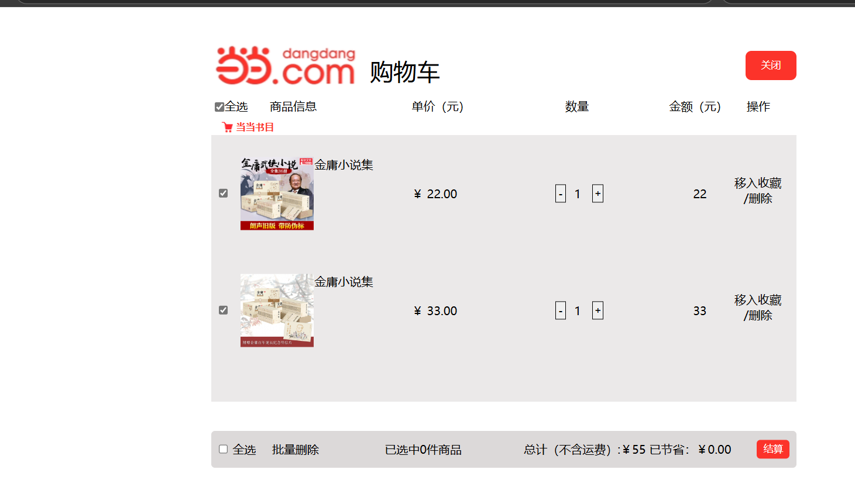
Task: Decrease quantity of the 33.00 yuan book
Action: pos(561,310)
